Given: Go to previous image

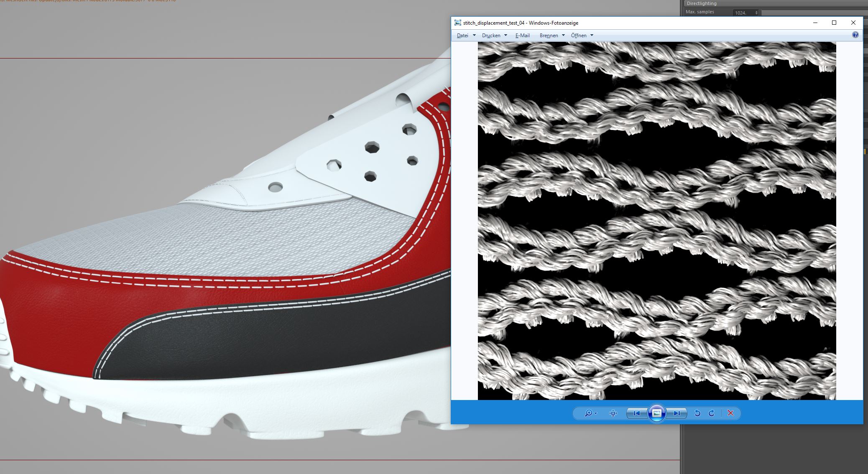Looking at the screenshot, I should (636, 413).
